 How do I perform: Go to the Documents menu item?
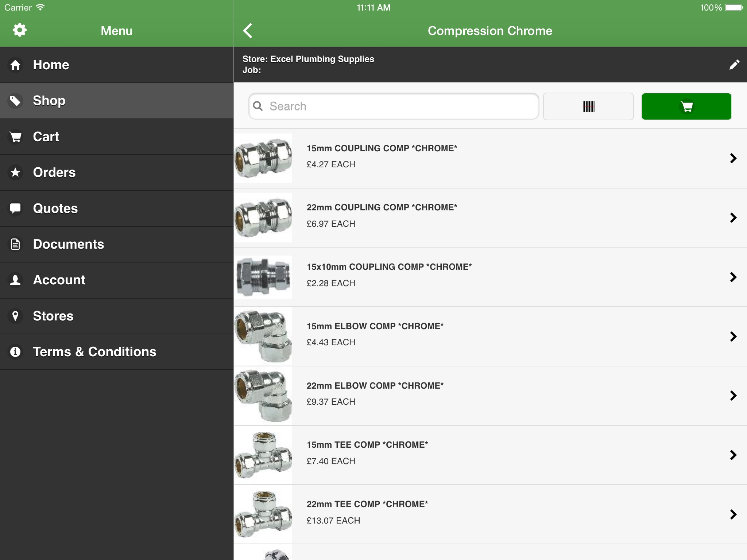(68, 244)
